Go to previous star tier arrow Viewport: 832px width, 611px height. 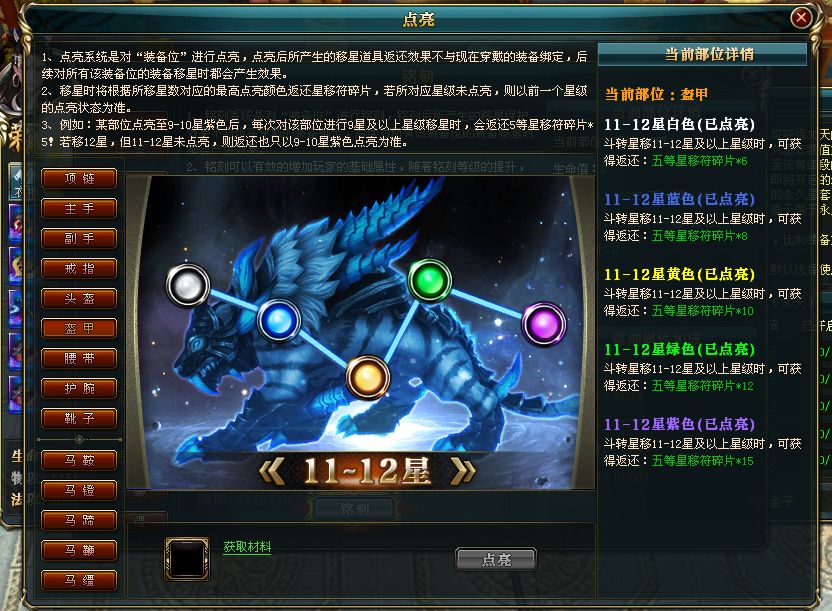click(x=272, y=471)
